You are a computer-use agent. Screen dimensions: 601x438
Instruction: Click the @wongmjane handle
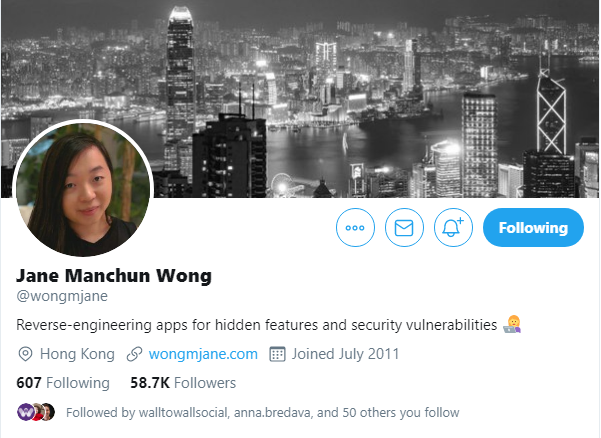62,296
